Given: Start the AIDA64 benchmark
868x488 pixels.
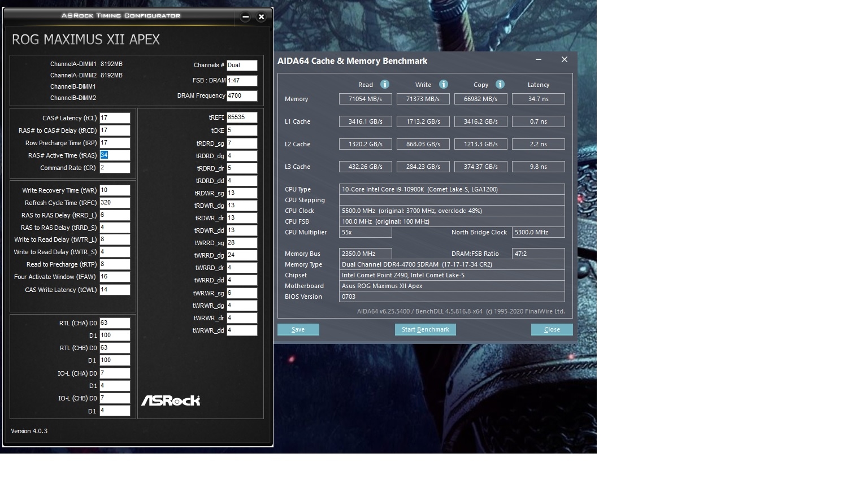Looking at the screenshot, I should point(426,330).
